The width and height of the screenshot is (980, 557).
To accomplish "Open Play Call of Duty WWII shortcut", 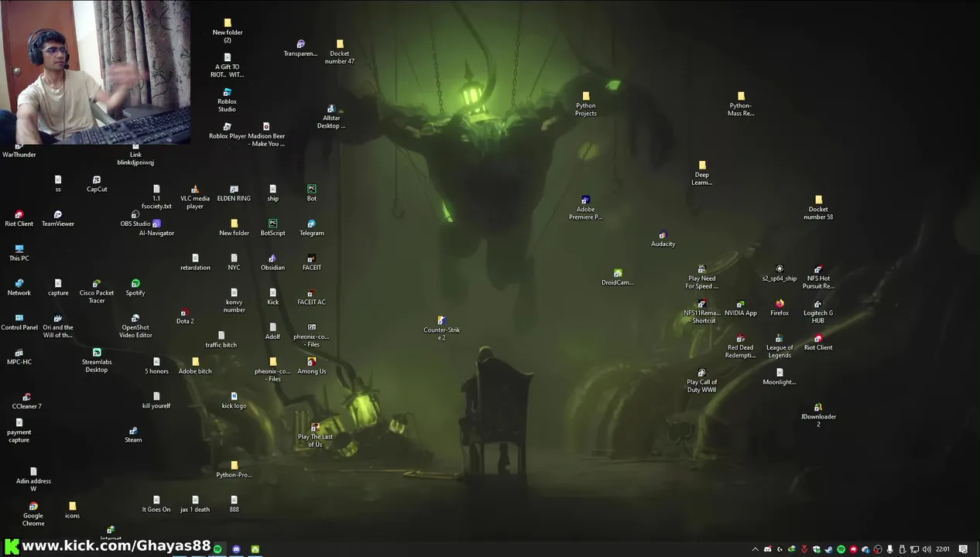I will click(701, 381).
